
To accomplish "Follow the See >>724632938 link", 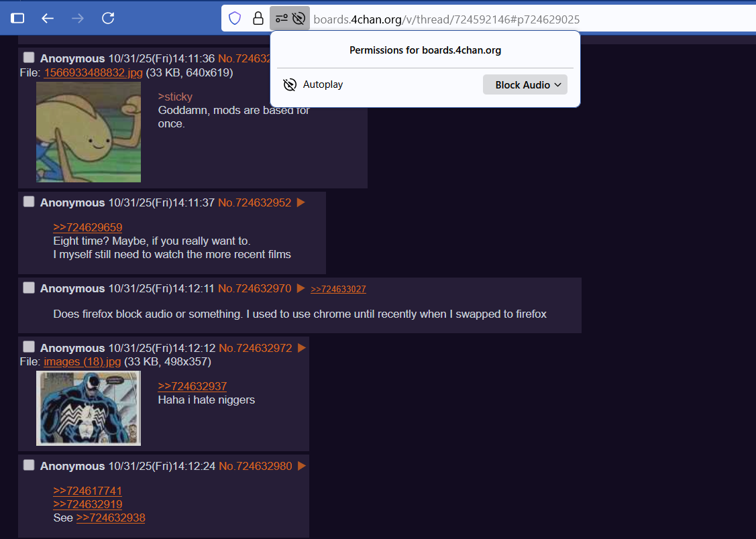I will point(111,518).
